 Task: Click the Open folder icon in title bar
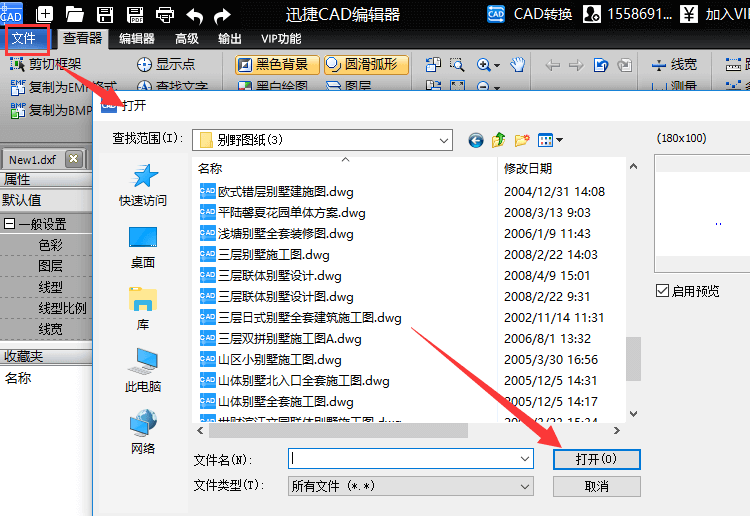coord(75,15)
